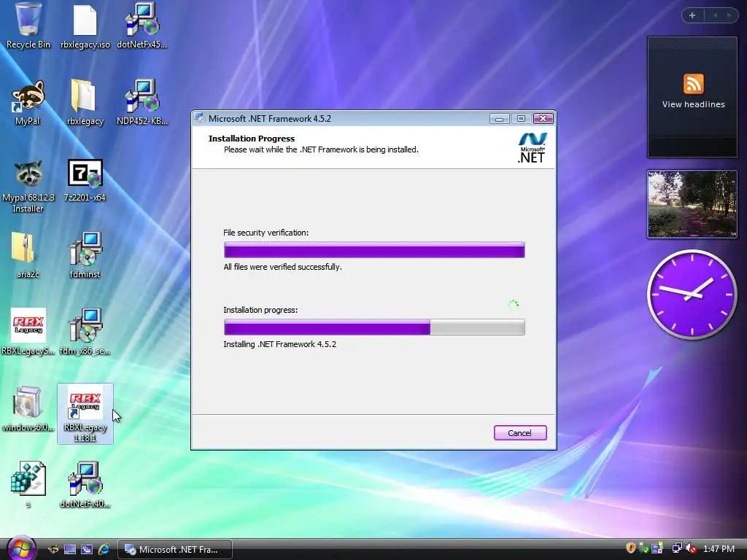Click the Microsoft .NET Fra... taskbar button
This screenshot has height=560, width=747.
pyautogui.click(x=175, y=550)
